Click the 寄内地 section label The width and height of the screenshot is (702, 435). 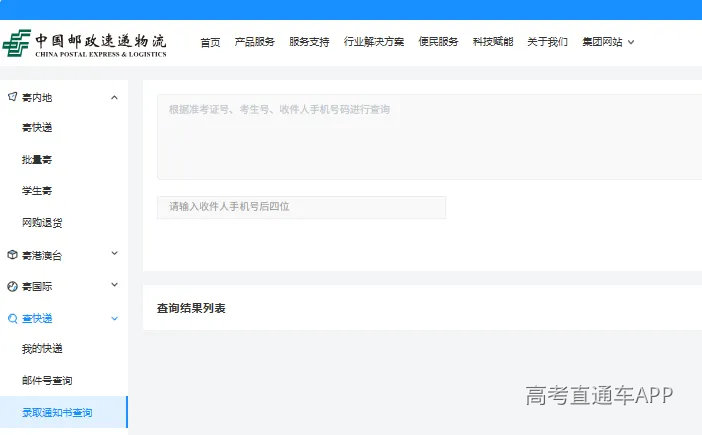coord(37,97)
